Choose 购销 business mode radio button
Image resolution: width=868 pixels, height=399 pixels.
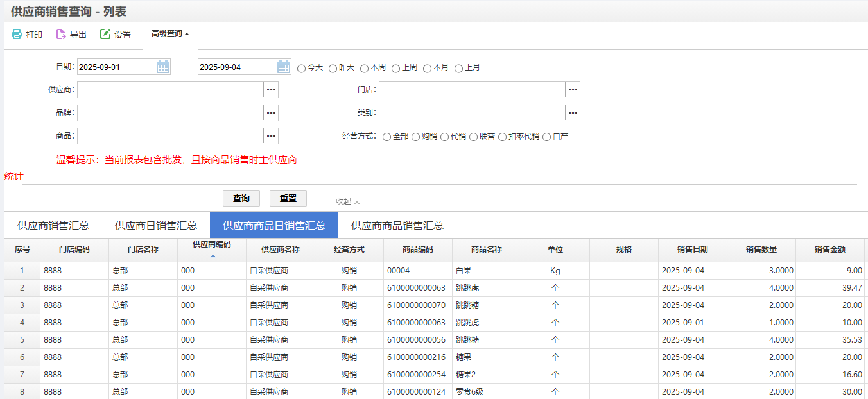(x=416, y=137)
